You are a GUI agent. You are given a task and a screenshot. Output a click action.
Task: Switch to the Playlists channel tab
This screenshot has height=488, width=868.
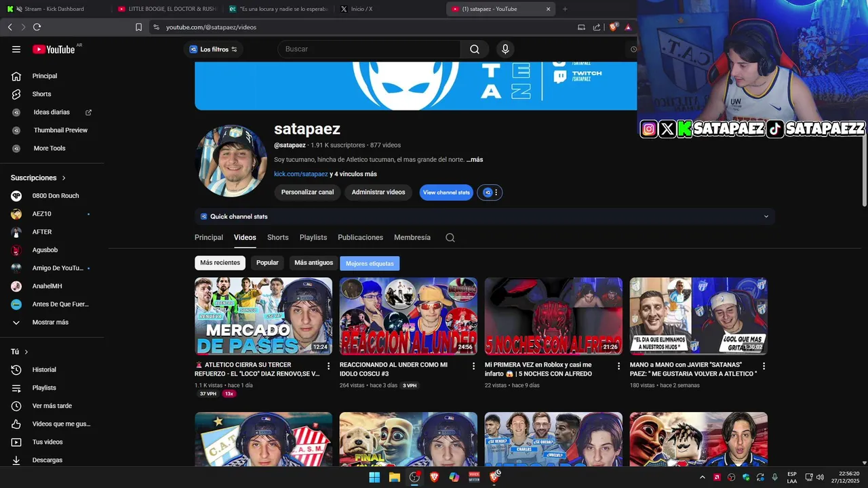313,238
